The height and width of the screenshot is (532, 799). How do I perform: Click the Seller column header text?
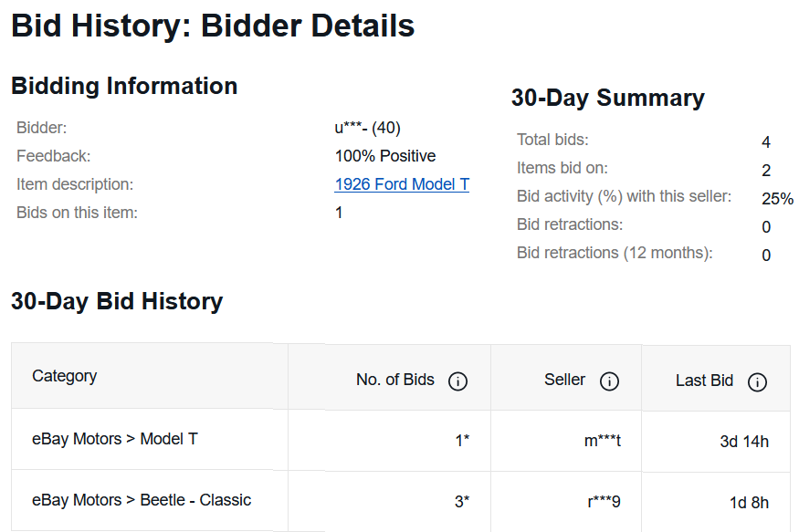pos(564,380)
